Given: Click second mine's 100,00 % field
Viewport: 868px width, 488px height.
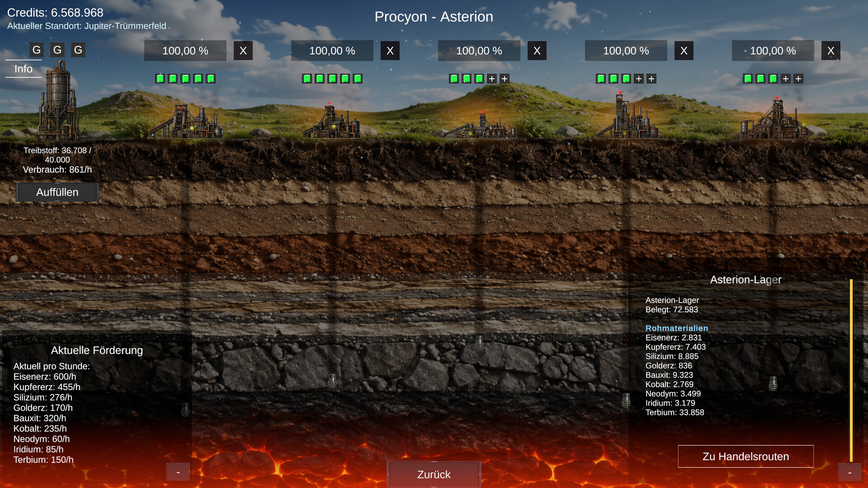Looking at the screenshot, I should coord(332,51).
